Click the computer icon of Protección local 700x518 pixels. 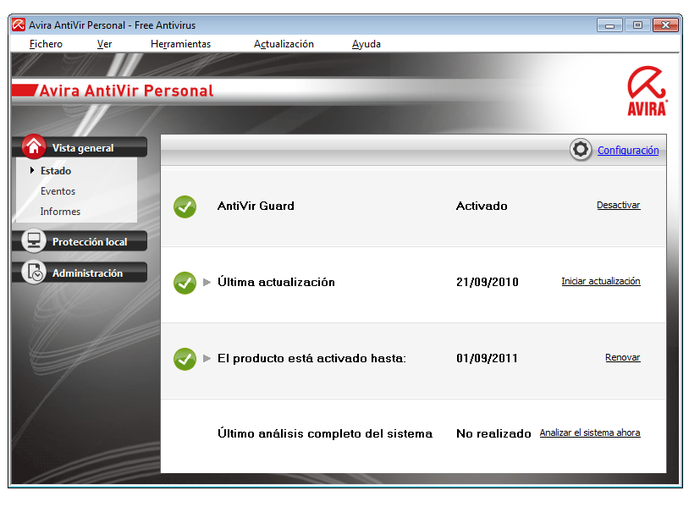pyautogui.click(x=34, y=241)
